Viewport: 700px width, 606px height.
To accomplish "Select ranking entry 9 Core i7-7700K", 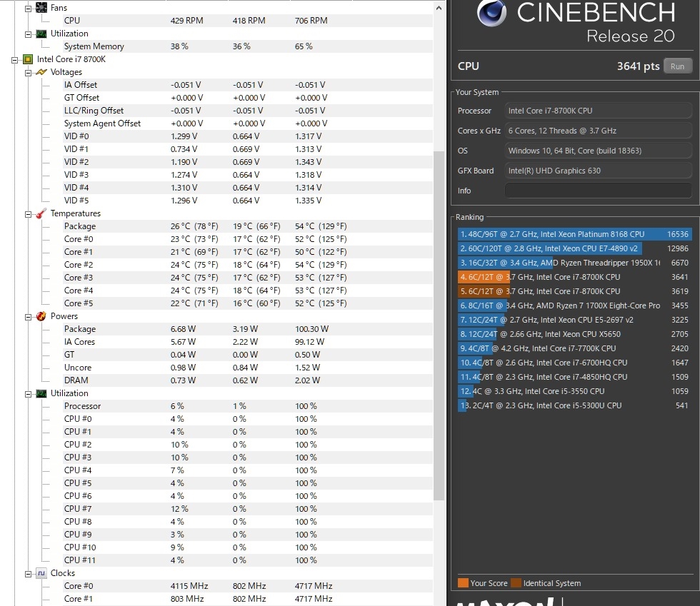I will pyautogui.click(x=574, y=348).
